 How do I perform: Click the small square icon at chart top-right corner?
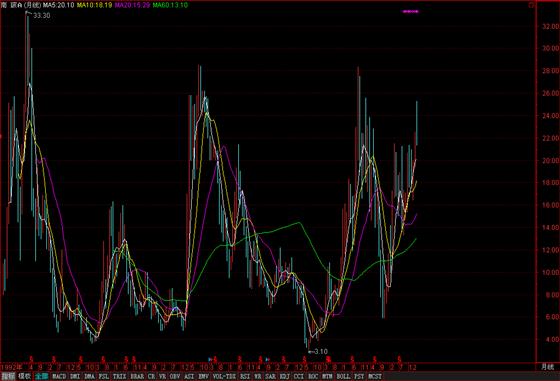tap(531, 5)
